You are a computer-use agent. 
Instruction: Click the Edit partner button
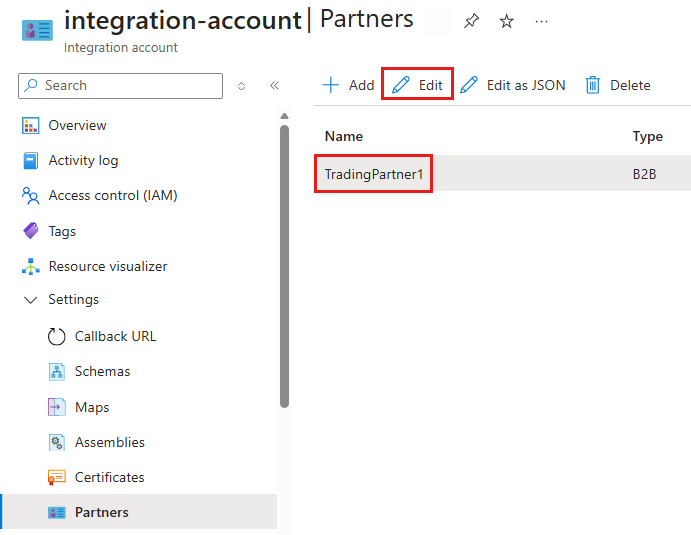pyautogui.click(x=418, y=86)
